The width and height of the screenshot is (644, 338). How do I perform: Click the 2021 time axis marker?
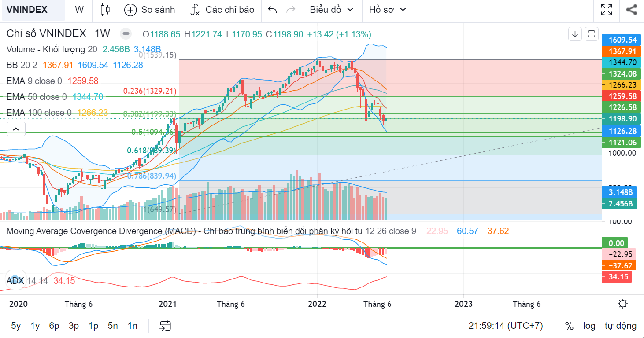(x=167, y=304)
